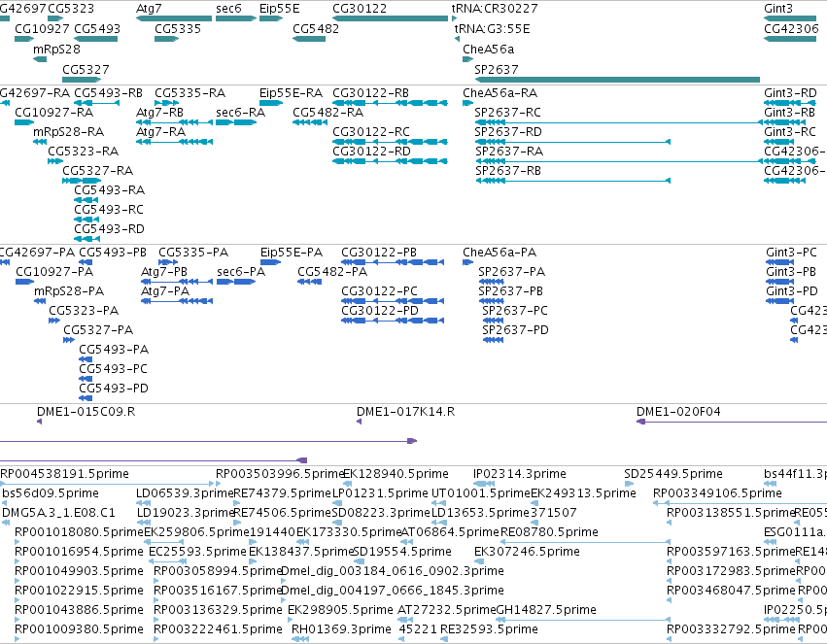Image resolution: width=827 pixels, height=644 pixels.
Task: Select the CheA56a gene
Action: [467, 59]
